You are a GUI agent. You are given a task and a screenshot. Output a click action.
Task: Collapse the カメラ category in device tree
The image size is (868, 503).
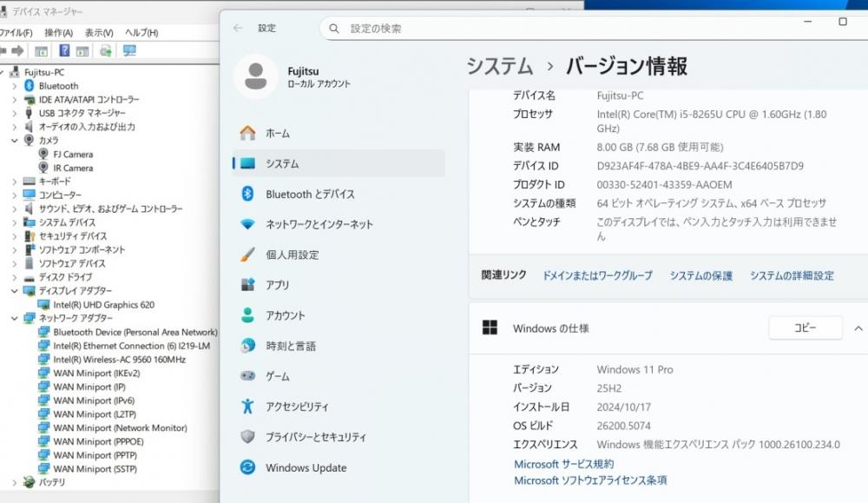pyautogui.click(x=14, y=140)
